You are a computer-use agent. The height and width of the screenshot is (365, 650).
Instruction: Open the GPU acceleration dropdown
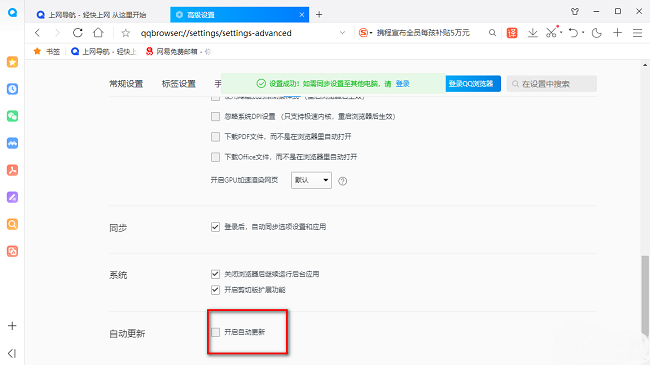tap(311, 180)
